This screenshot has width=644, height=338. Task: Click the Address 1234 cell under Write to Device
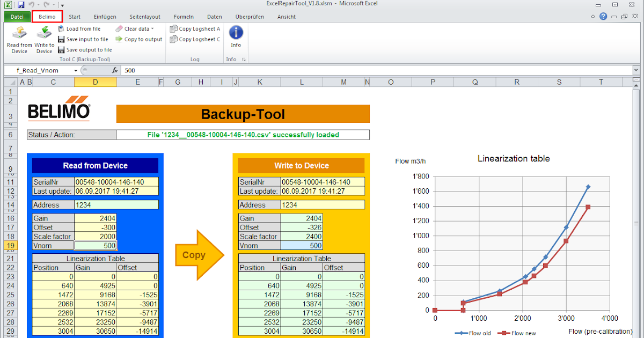(x=323, y=205)
